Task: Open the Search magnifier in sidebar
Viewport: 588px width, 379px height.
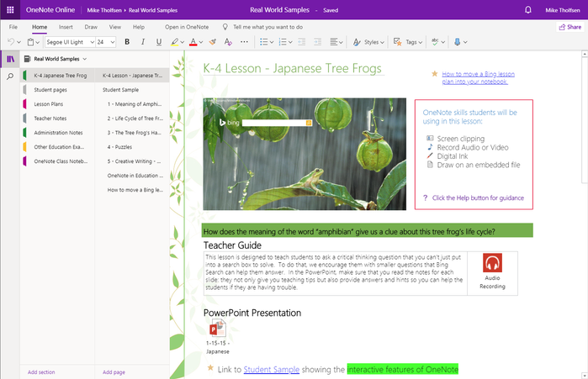Action: pos(10,76)
